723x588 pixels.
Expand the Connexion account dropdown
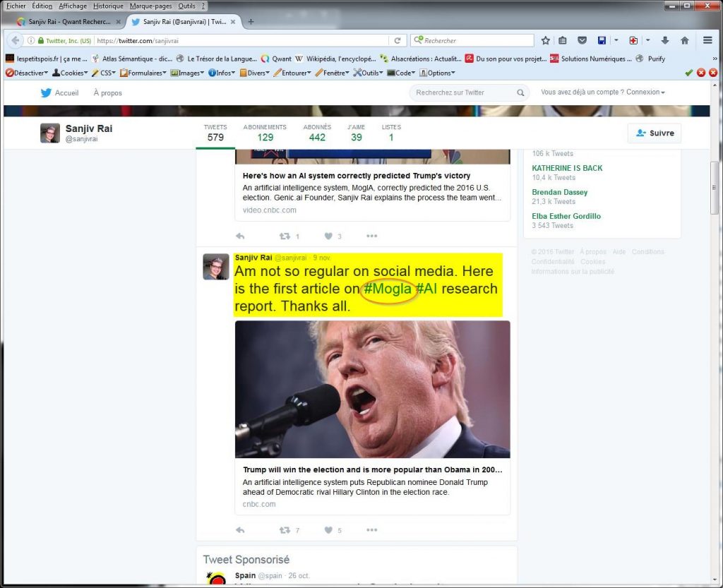(x=645, y=92)
